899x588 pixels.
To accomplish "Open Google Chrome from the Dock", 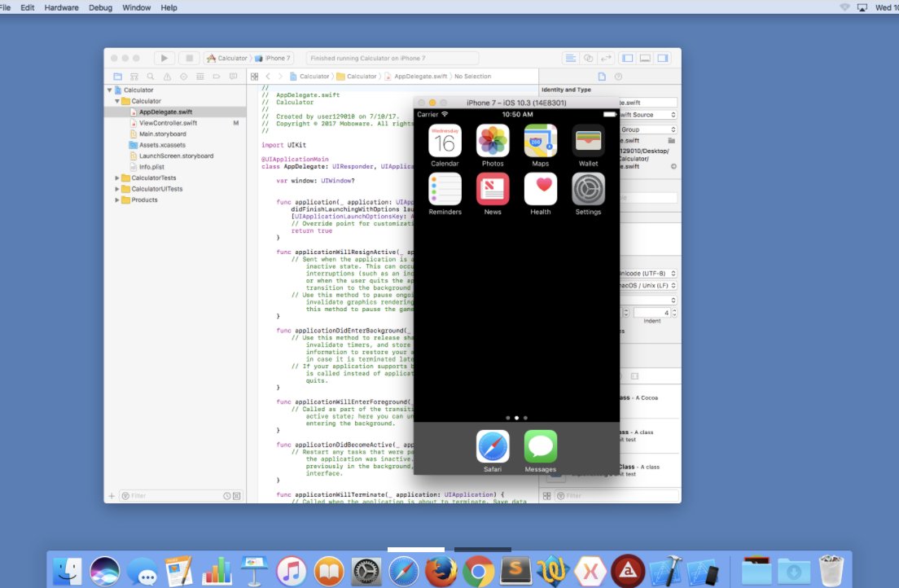I will pyautogui.click(x=478, y=572).
